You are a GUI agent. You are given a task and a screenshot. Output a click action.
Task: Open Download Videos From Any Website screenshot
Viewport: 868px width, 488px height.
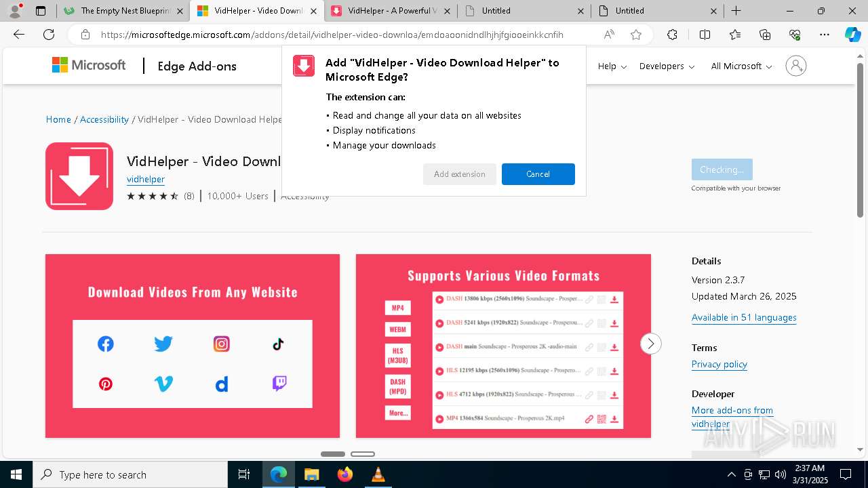[193, 346]
